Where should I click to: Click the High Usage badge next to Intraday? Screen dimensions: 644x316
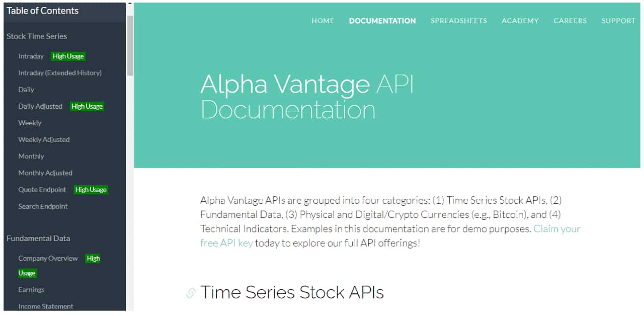68,56
